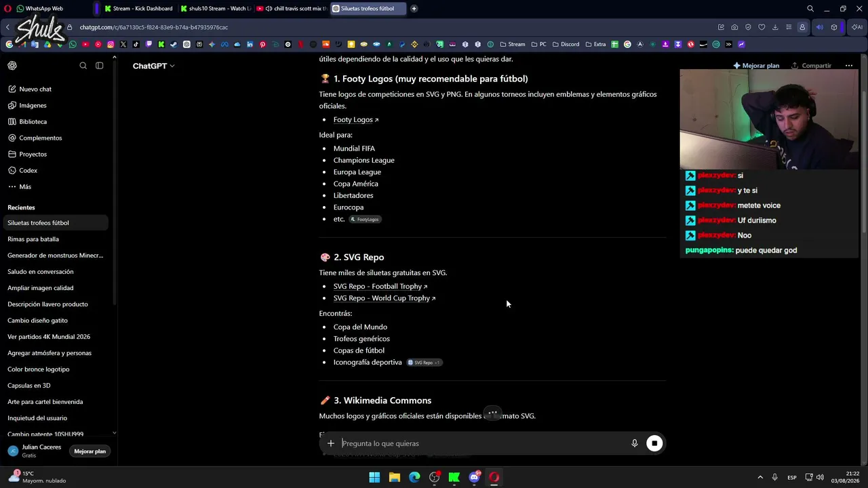This screenshot has width=868, height=488.
Task: Click the heart bookmark icon in toolbar
Action: (762, 27)
